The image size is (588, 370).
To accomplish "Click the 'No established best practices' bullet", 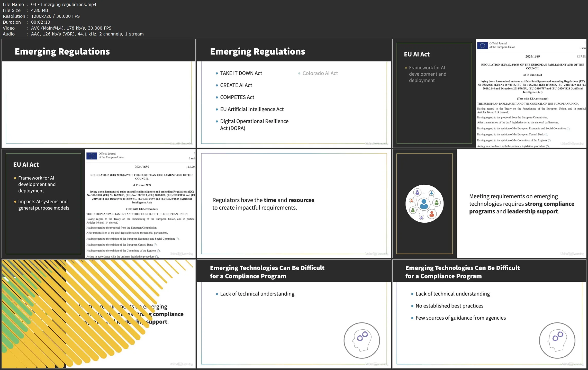I will coord(449,306).
